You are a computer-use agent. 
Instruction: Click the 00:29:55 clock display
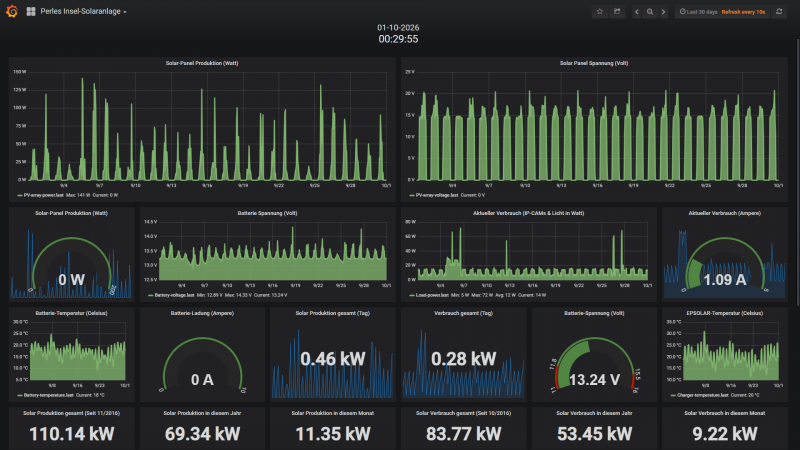398,39
